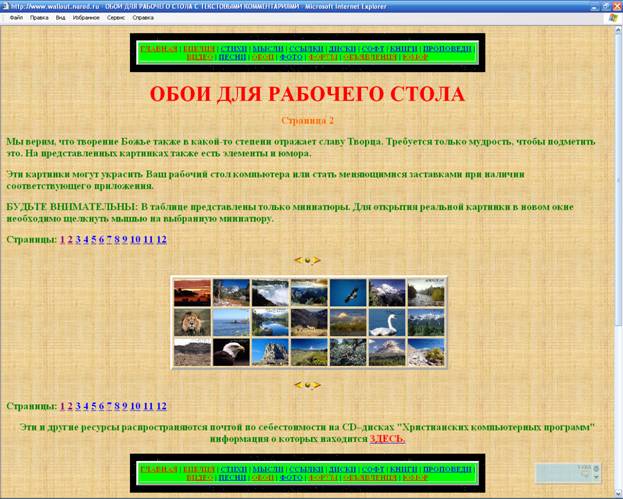Click the previous arrow icon below the thumbnails
The width and height of the screenshot is (623, 499).
point(298,385)
